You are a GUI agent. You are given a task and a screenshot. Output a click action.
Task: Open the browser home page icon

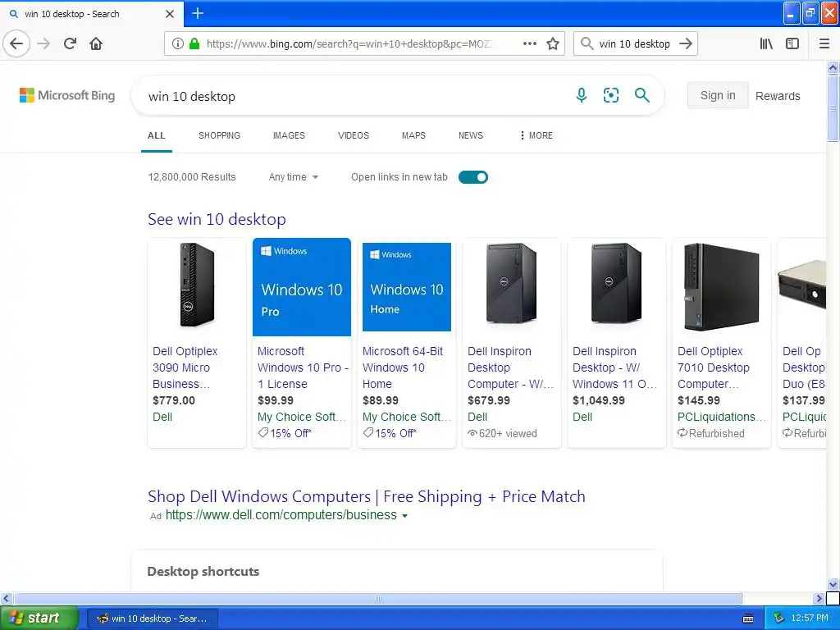coord(96,43)
